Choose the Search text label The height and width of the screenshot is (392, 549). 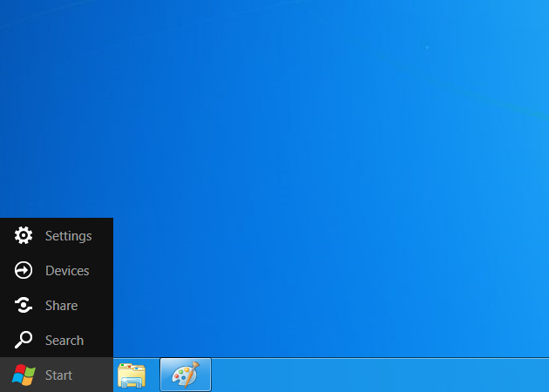64,341
